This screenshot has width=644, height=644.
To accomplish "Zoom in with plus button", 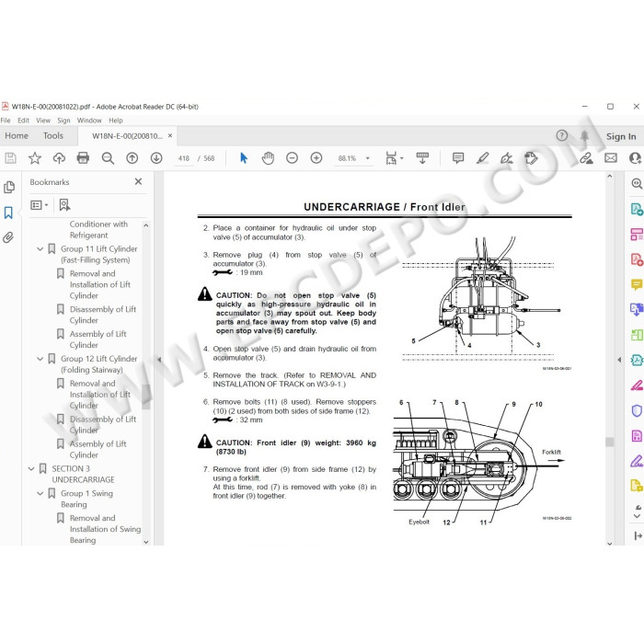I will tap(316, 158).
